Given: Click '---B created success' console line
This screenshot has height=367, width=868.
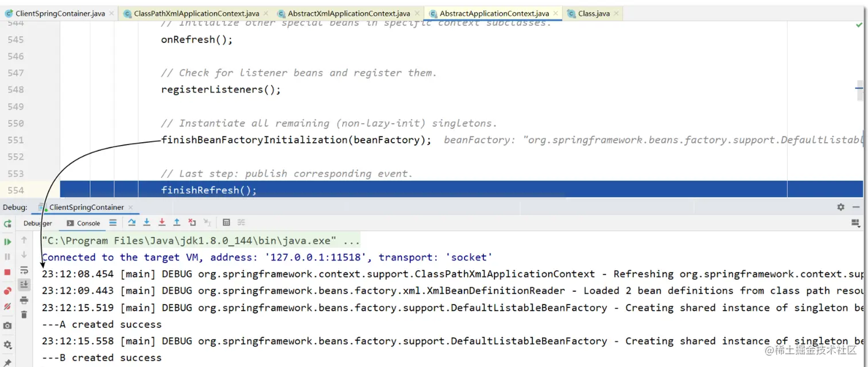Looking at the screenshot, I should pos(102,358).
